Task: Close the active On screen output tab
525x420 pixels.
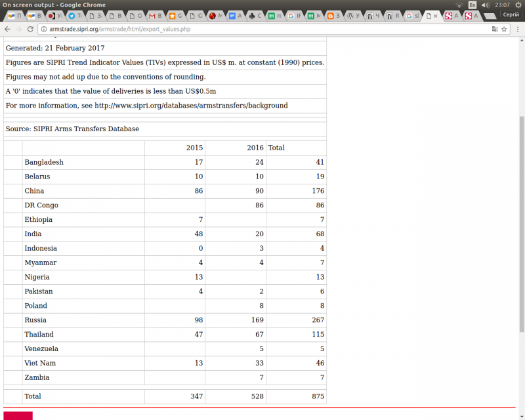Action: 435,16
